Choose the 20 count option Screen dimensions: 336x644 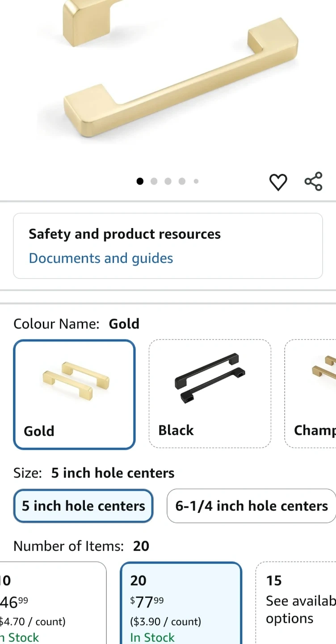(x=181, y=602)
